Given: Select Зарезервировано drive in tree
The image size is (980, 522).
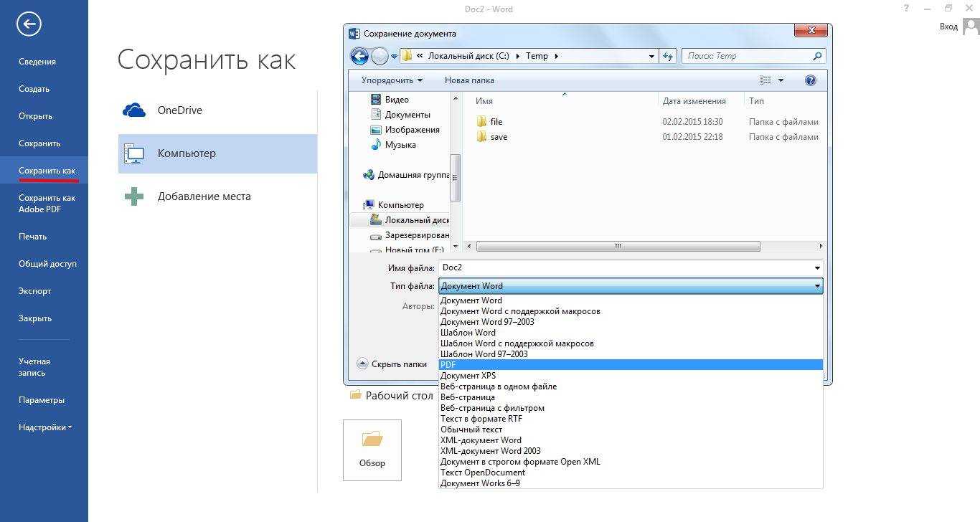Looking at the screenshot, I should pyautogui.click(x=410, y=235).
